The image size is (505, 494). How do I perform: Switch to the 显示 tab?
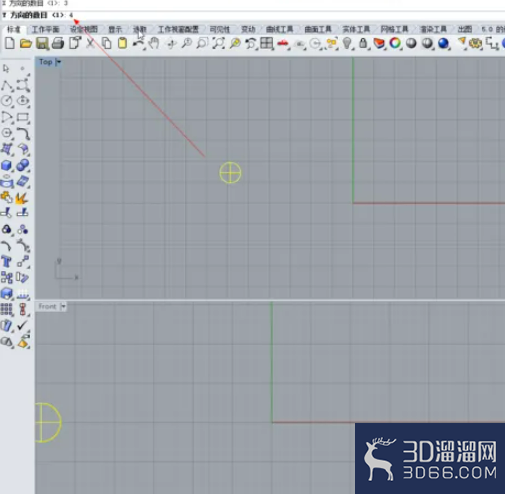115,29
